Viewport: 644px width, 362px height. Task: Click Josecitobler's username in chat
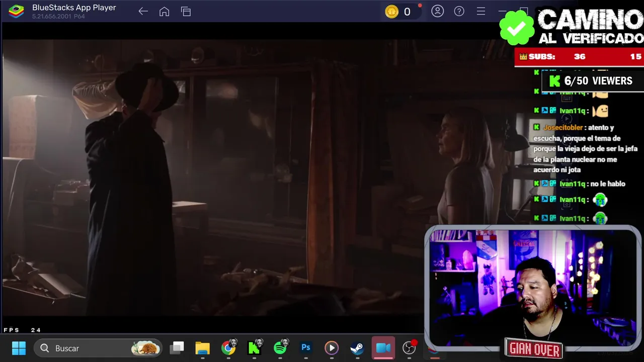[x=563, y=128]
